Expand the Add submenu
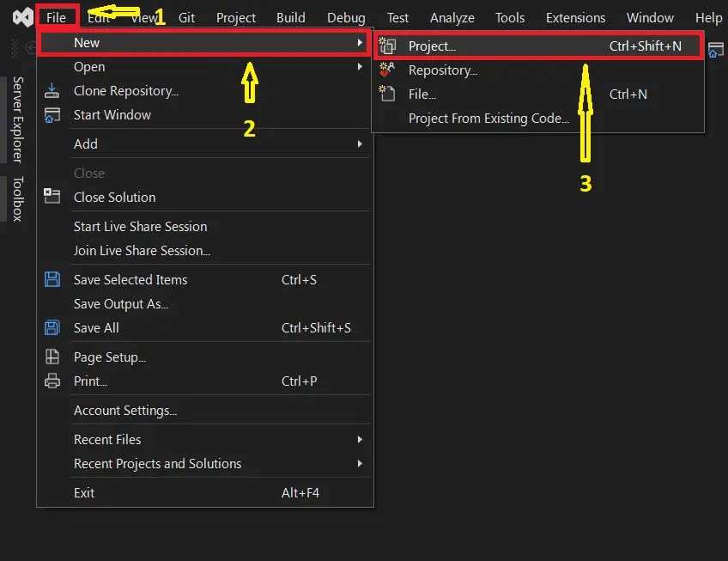 [x=361, y=143]
